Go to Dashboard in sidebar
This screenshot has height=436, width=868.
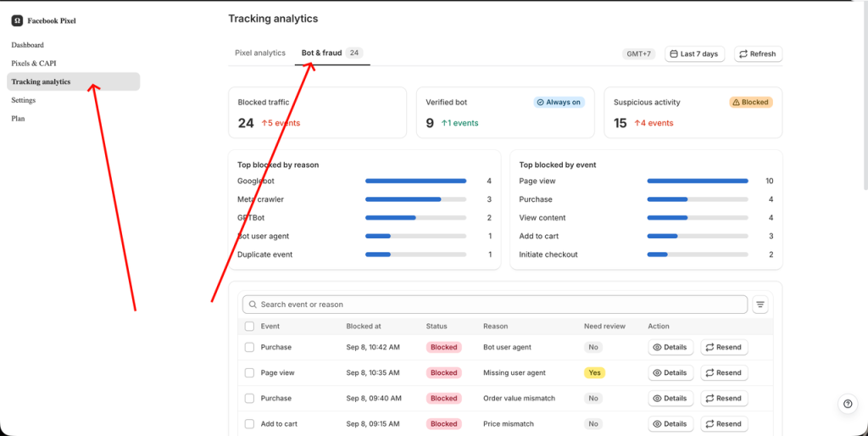(28, 45)
